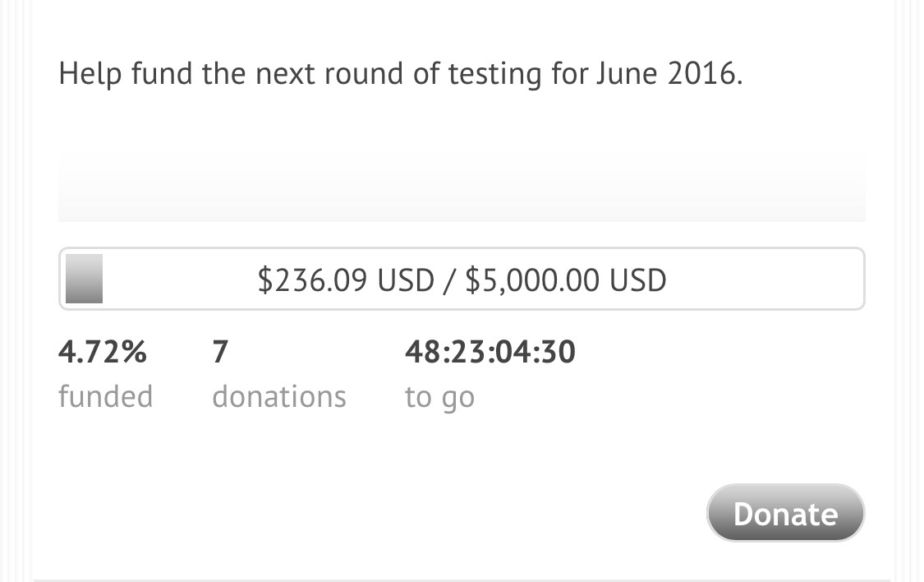Click the horizontal divider below Donate
This screenshot has width=924, height=582.
coord(462,580)
